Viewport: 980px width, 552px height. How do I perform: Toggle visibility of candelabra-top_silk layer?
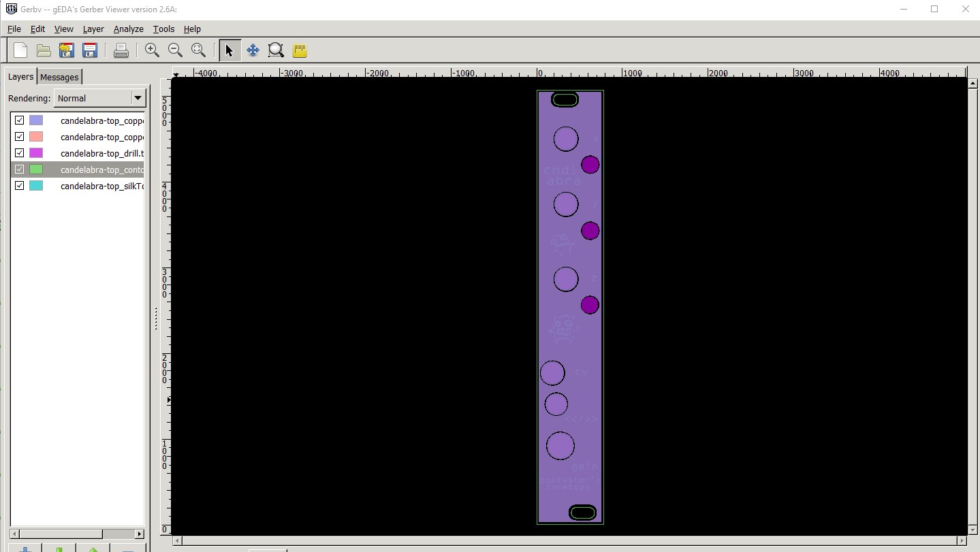pyautogui.click(x=20, y=186)
